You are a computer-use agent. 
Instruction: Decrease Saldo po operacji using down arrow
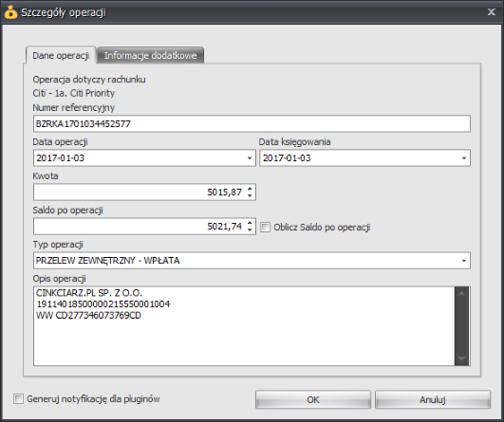(x=250, y=229)
